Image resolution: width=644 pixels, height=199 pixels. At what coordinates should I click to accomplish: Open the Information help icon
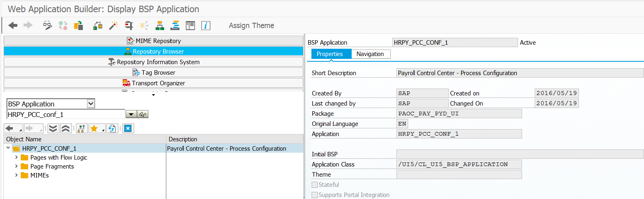coord(206,26)
